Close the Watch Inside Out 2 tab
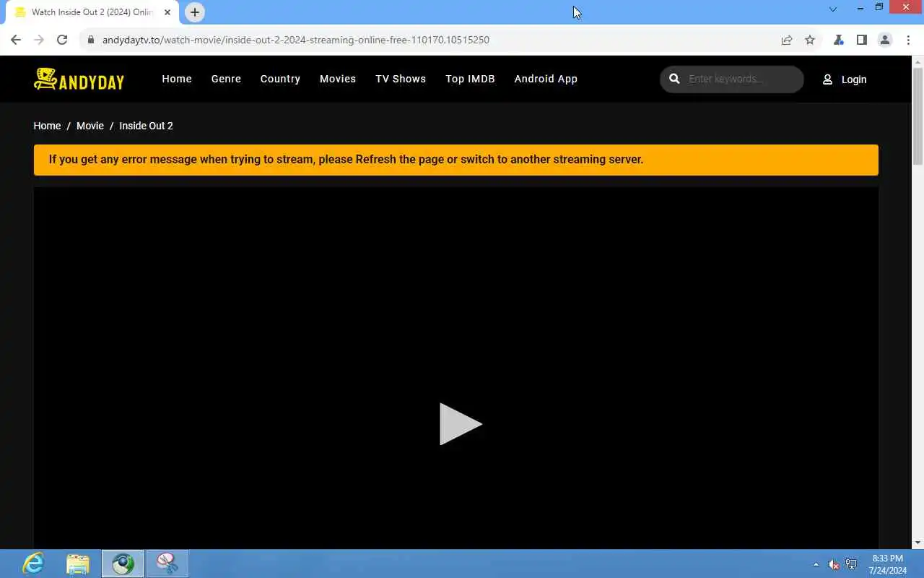Screen dimensions: 924x578 click(167, 12)
